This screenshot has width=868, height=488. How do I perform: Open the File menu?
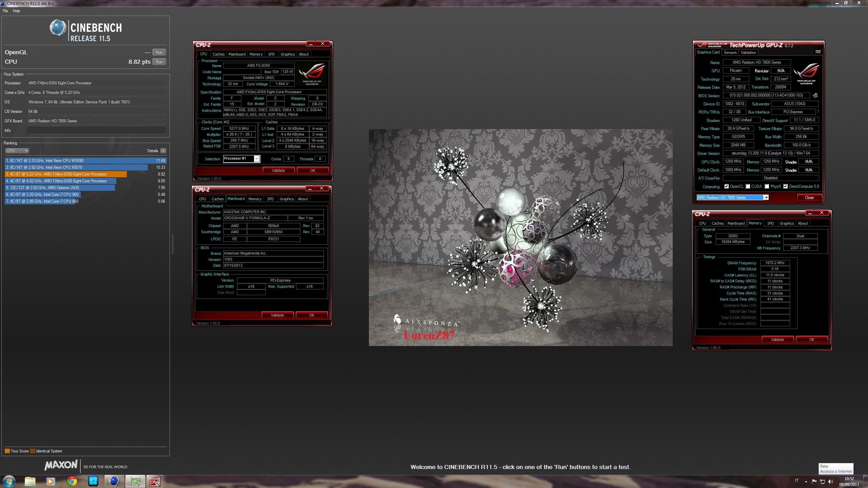(x=5, y=11)
